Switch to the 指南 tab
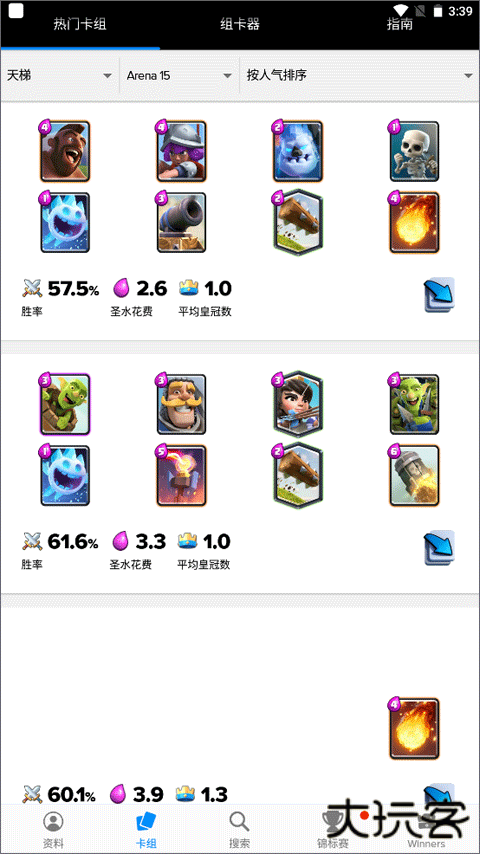The image size is (480, 854). coord(399,24)
